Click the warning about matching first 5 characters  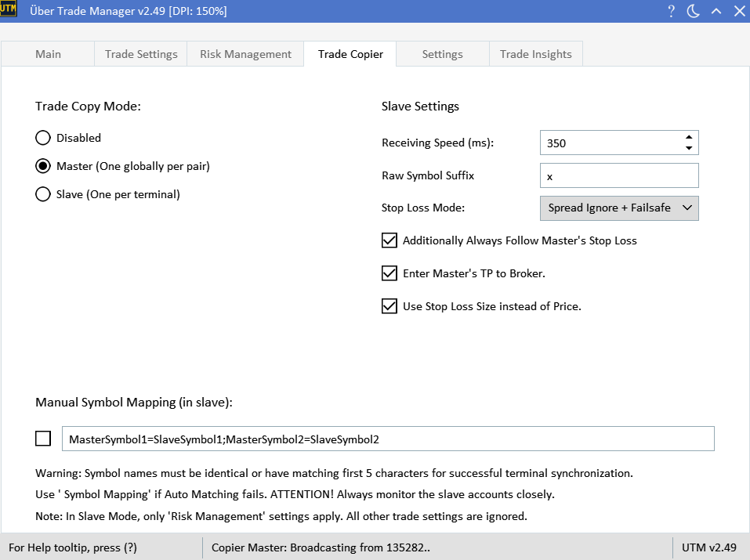(x=334, y=473)
